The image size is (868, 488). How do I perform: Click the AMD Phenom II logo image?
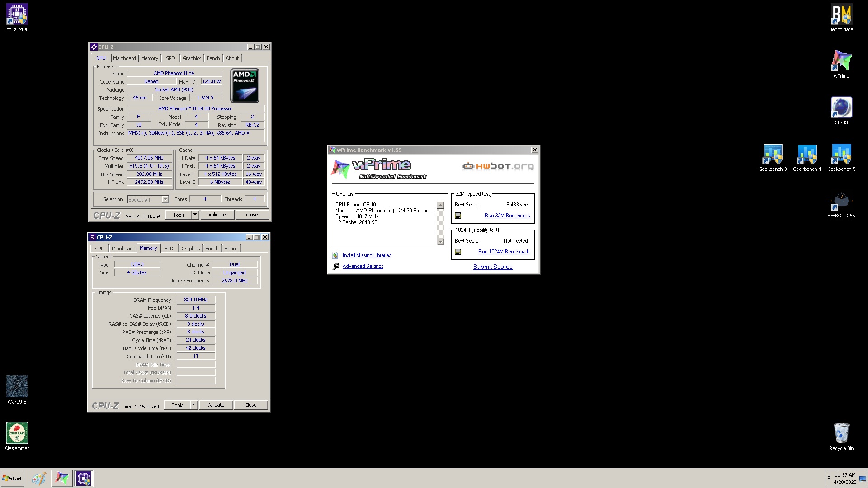click(245, 85)
